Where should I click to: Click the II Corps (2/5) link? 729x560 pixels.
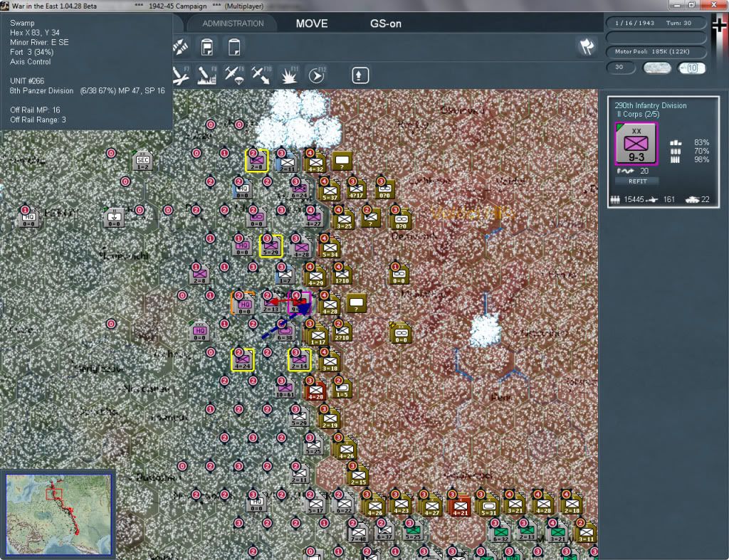coord(638,115)
